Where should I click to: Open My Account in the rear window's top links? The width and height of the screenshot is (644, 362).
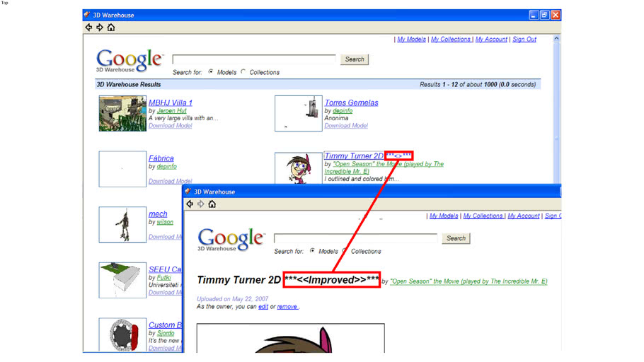coord(491,40)
